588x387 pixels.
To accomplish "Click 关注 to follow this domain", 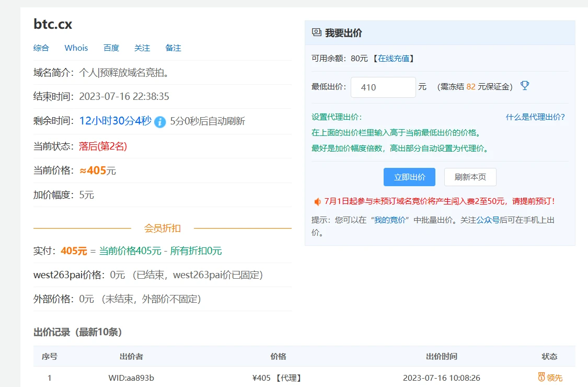I will tap(142, 48).
